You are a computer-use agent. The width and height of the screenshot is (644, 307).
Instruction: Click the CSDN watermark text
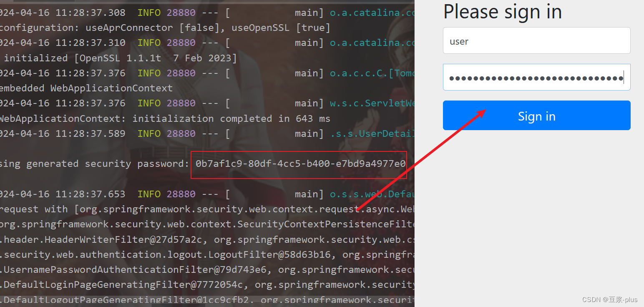[x=610, y=299]
